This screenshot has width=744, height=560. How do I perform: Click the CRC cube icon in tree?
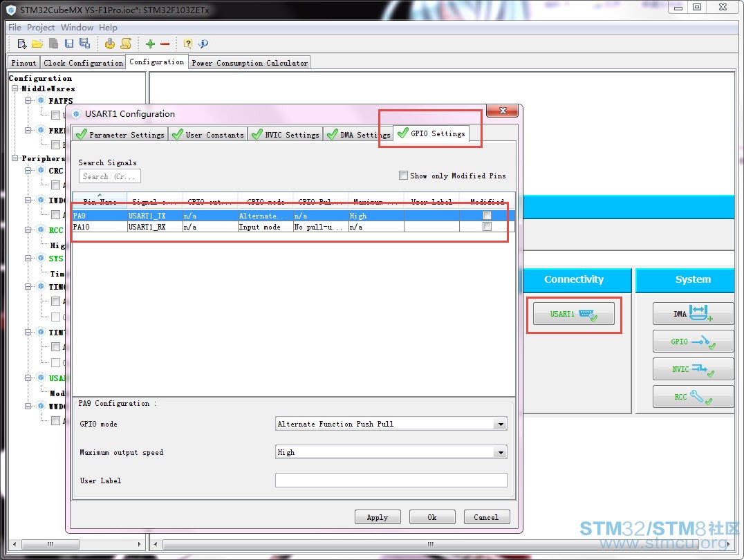pyautogui.click(x=41, y=170)
